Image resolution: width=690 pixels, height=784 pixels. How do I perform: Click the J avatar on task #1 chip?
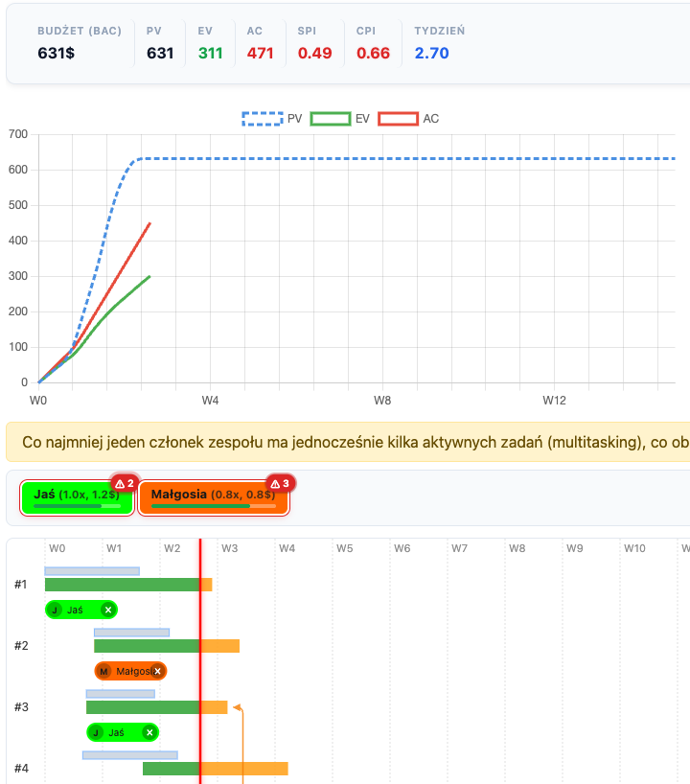click(55, 610)
